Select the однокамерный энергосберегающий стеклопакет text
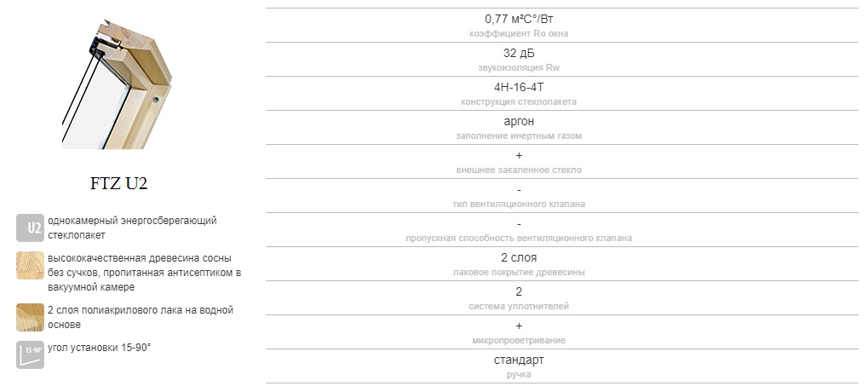Viewport: 868px width, 392px height. 132,228
